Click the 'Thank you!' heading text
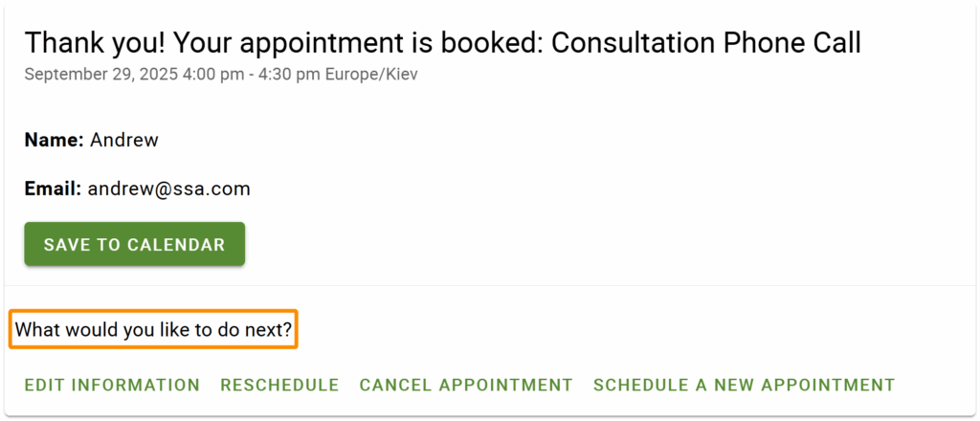The image size is (980, 421). click(x=85, y=43)
